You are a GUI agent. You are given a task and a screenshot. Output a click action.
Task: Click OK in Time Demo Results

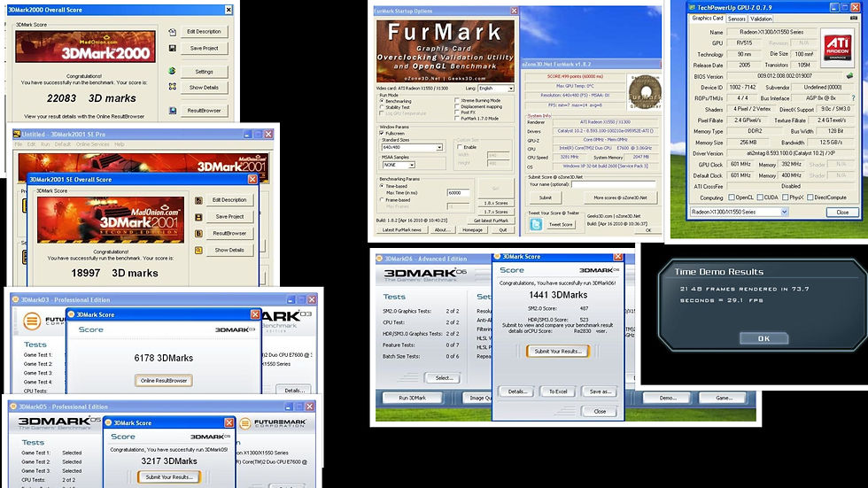[x=763, y=338]
